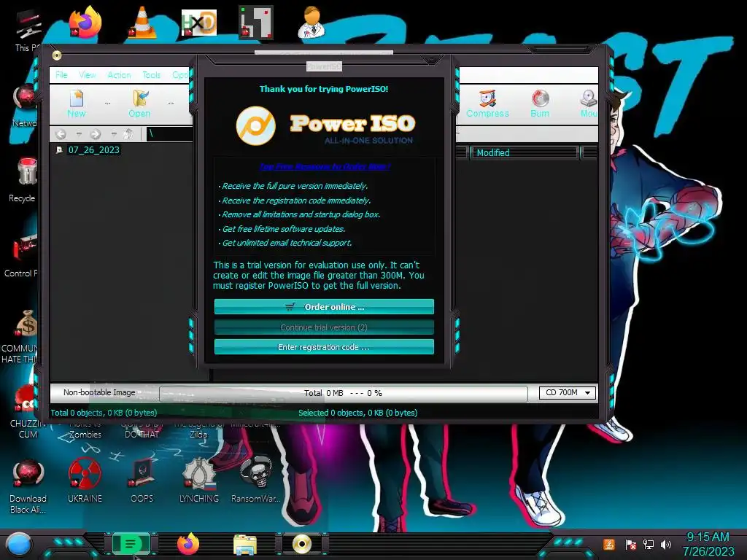The width and height of the screenshot is (747, 560).
Task: Open Firefox desktop shortcut
Action: (85, 22)
